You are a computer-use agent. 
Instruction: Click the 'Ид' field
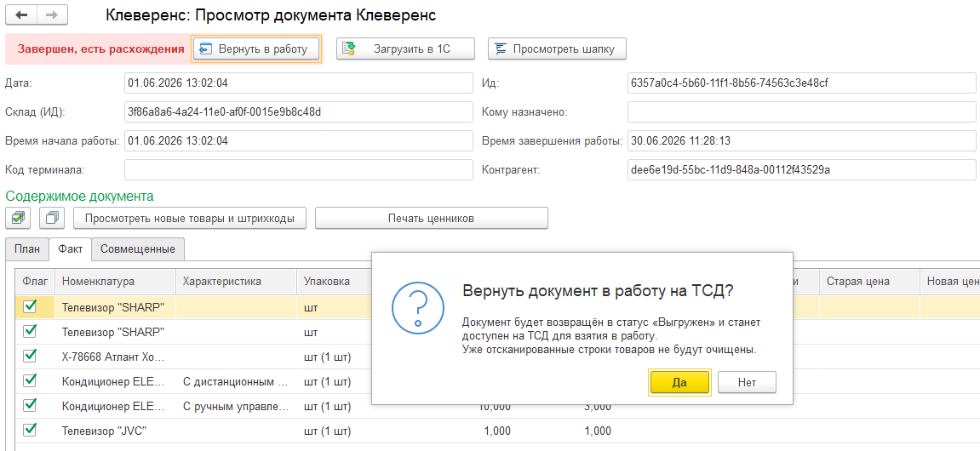pyautogui.click(x=802, y=83)
